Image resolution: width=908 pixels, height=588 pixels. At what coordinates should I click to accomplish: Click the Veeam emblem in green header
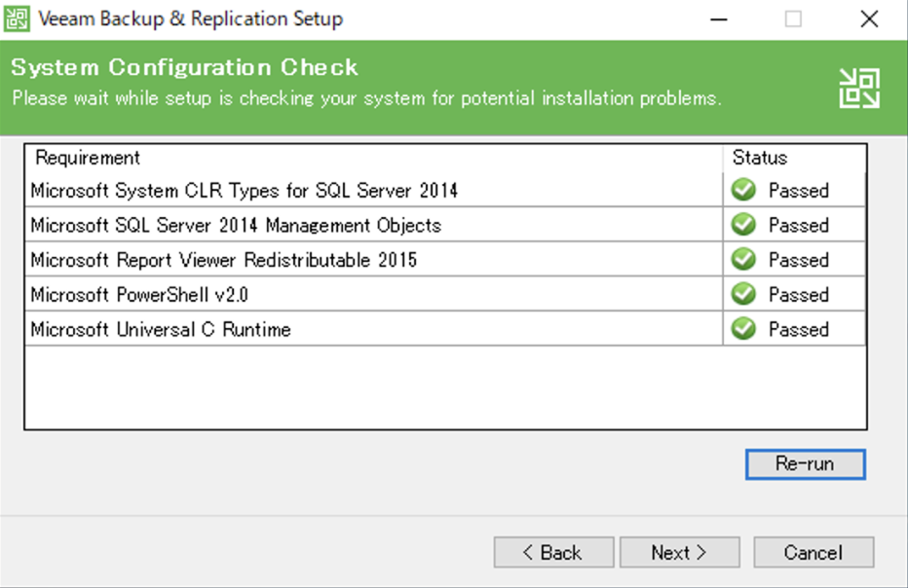click(x=859, y=89)
